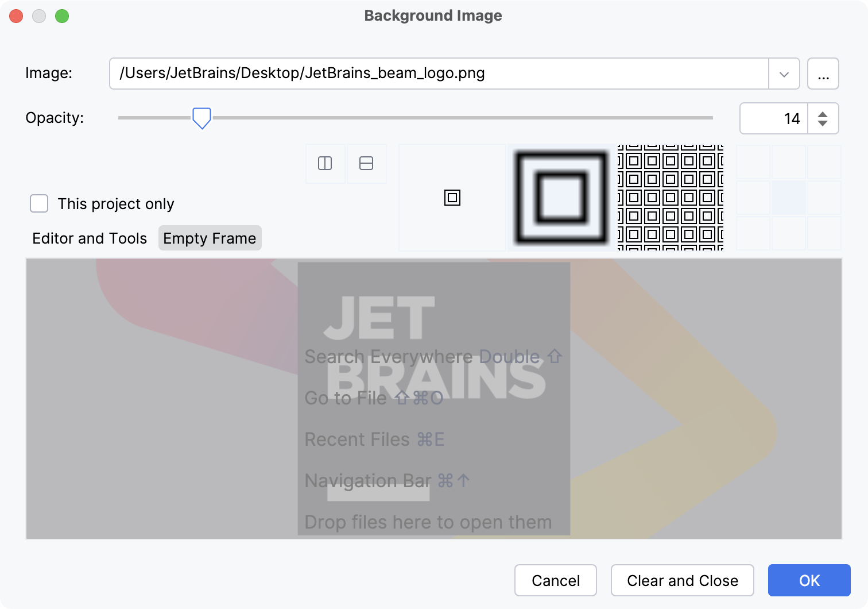Screen dimensions: 868x609
Task: Choose the Plain fill option icon
Action: pyautogui.click(x=452, y=198)
